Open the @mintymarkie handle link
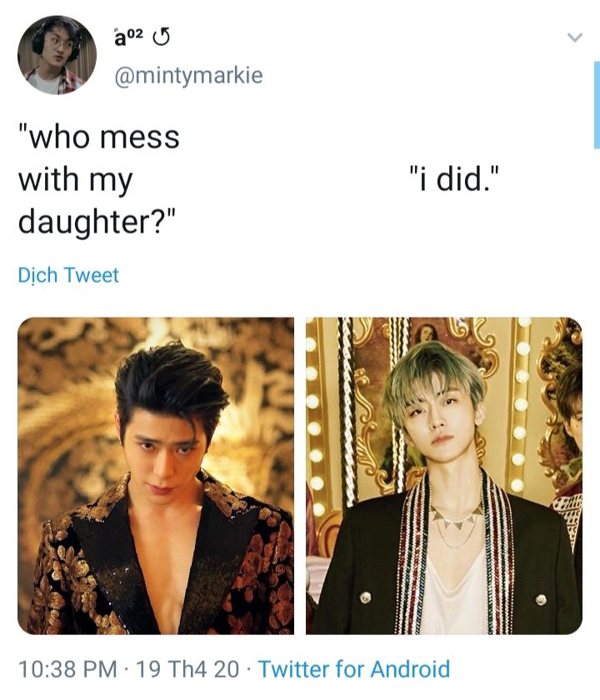 pyautogui.click(x=189, y=75)
